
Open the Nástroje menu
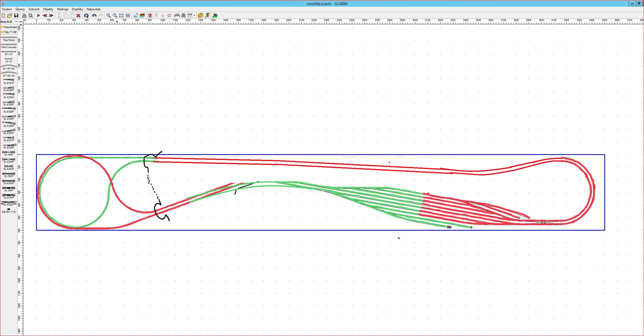(x=62, y=9)
